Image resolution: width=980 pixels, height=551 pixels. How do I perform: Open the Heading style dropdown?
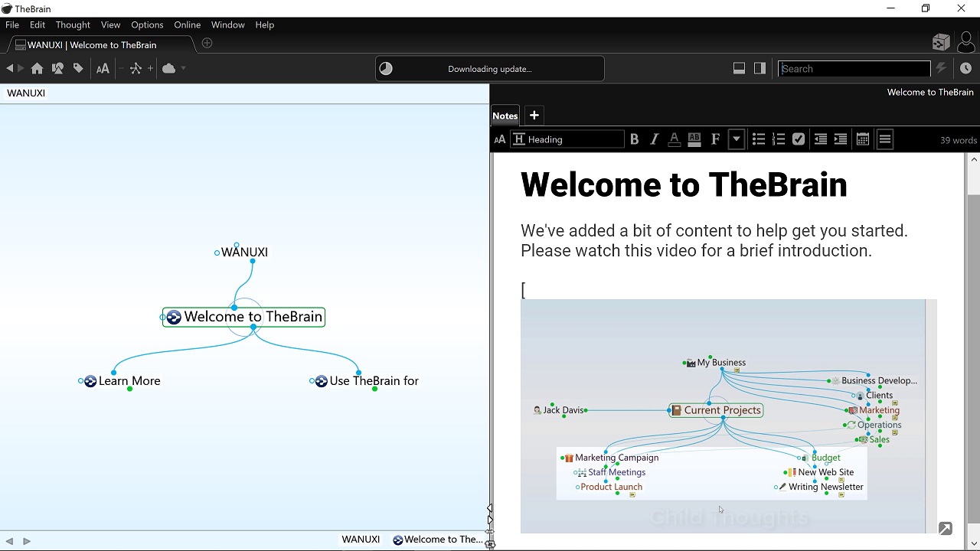click(x=567, y=139)
